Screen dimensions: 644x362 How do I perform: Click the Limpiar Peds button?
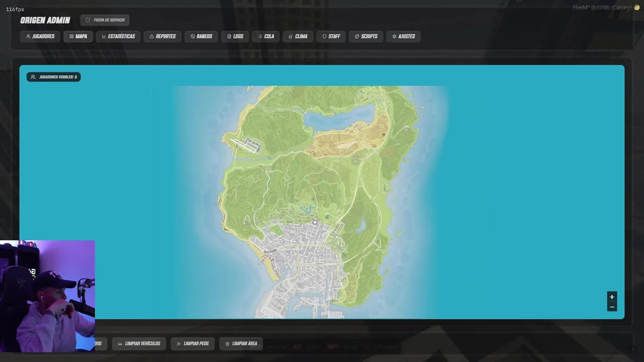click(192, 343)
